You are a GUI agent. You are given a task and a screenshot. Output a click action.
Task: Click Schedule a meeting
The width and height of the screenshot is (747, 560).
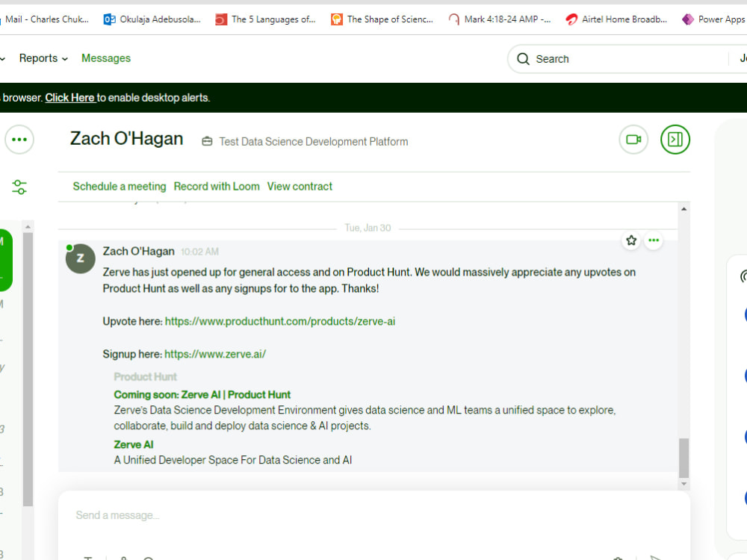tap(119, 187)
